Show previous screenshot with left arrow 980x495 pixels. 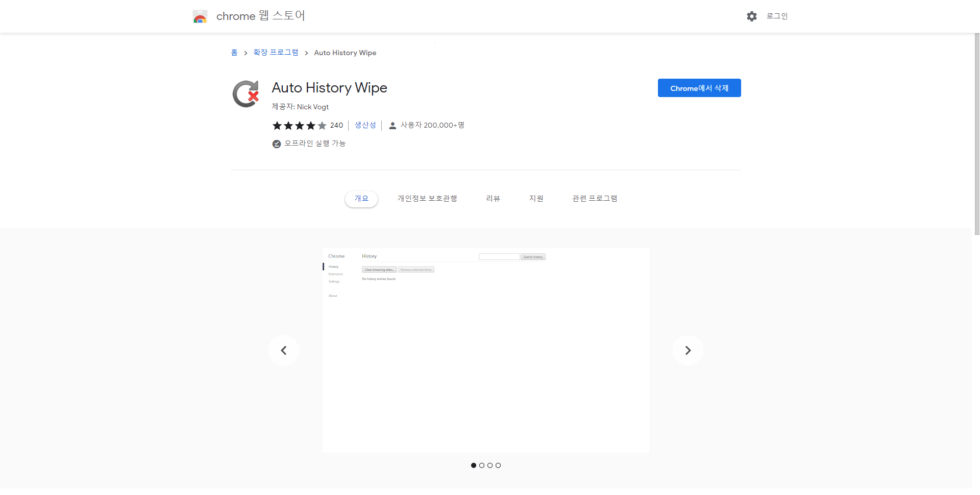(x=284, y=350)
